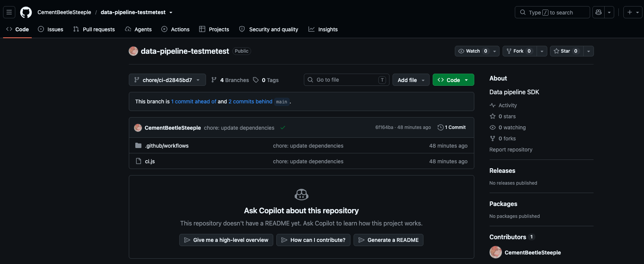Open latest commit message 'chore: update dependencies'
Viewport: 644px width, 264px height.
[x=239, y=128]
